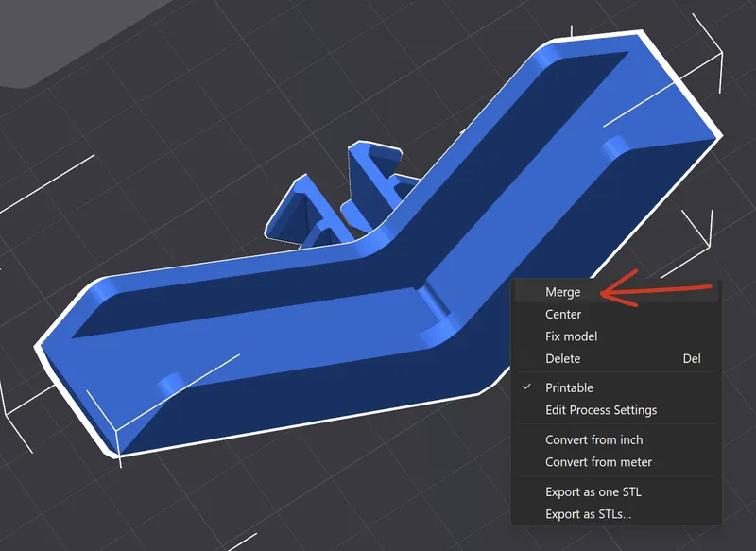Delete the selected object via the menu
The width and height of the screenshot is (756, 551).
click(562, 359)
